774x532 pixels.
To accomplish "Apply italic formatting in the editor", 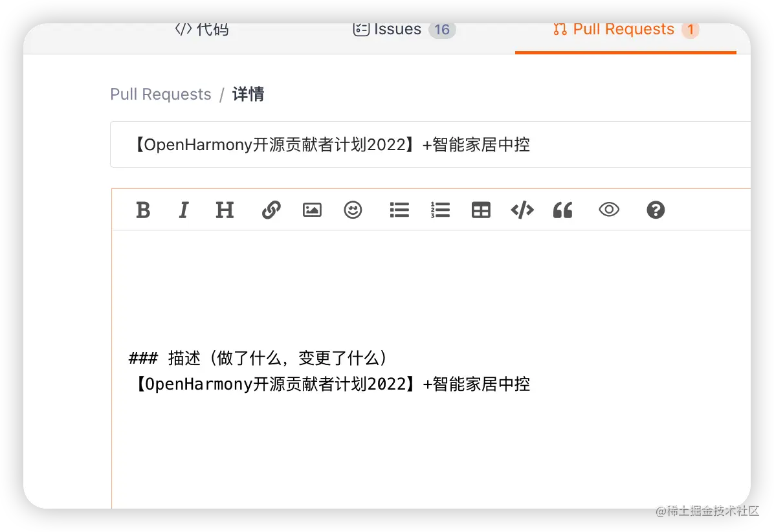I will click(x=184, y=210).
